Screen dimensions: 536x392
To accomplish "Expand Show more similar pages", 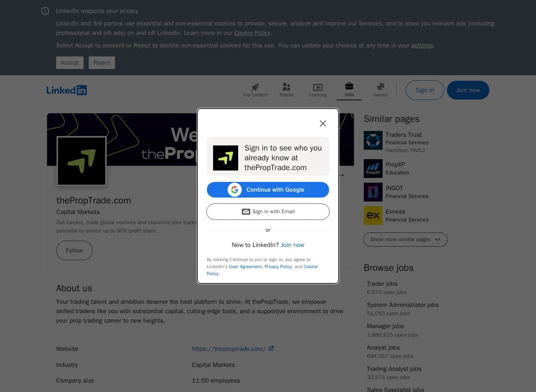I will pos(405,240).
